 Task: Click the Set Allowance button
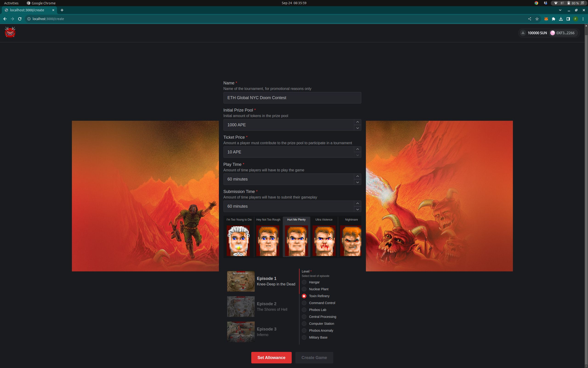point(271,357)
